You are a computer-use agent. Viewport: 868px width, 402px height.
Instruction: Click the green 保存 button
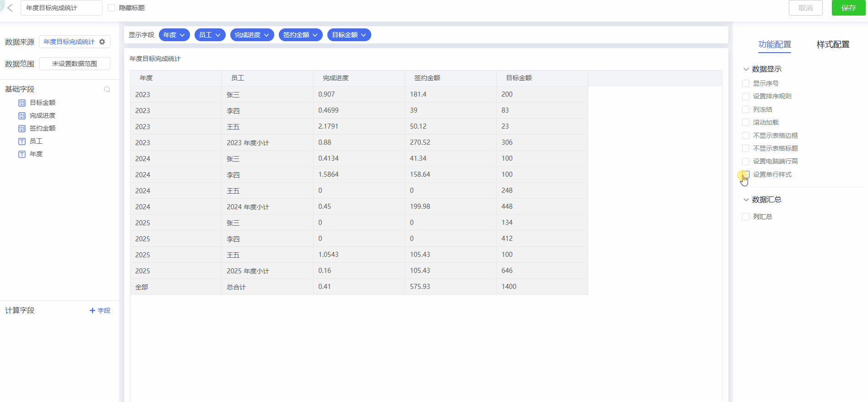click(x=848, y=8)
